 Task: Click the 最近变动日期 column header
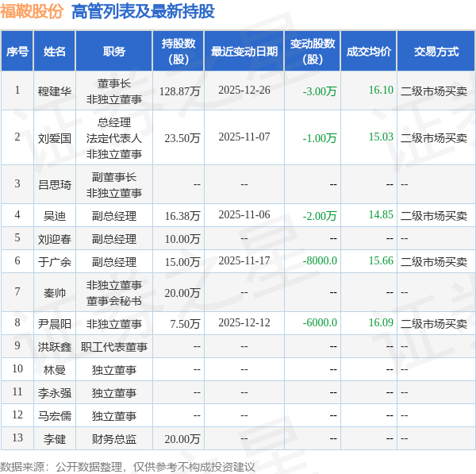click(x=244, y=51)
